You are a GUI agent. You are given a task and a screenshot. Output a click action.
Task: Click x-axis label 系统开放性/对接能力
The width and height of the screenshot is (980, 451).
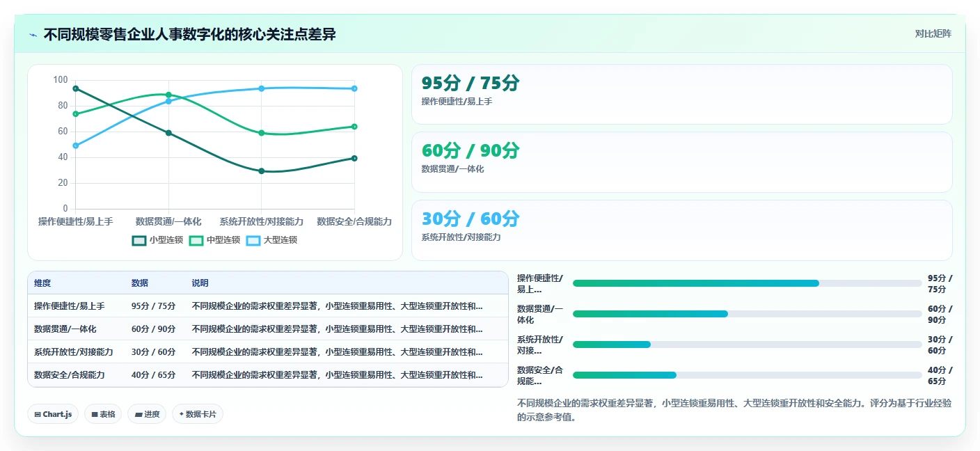click(x=261, y=221)
